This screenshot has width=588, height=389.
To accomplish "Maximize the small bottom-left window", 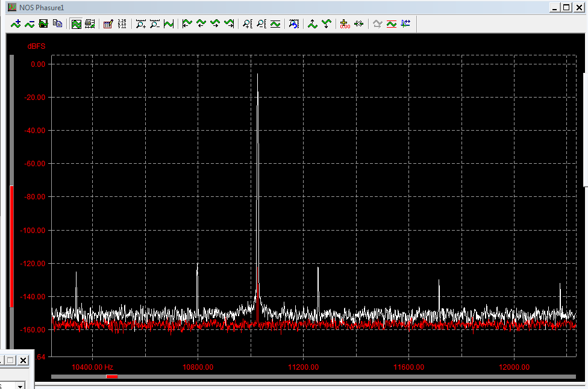I will [x=10, y=360].
